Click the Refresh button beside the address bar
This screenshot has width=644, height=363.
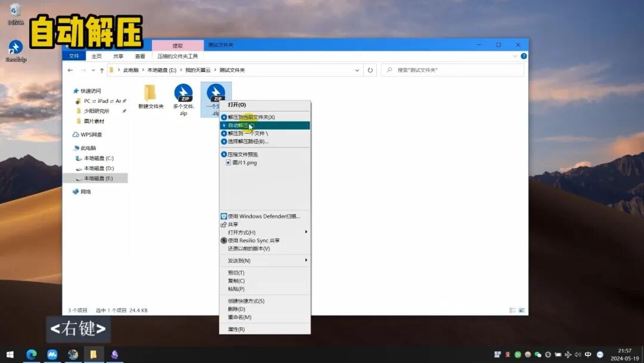(x=370, y=70)
